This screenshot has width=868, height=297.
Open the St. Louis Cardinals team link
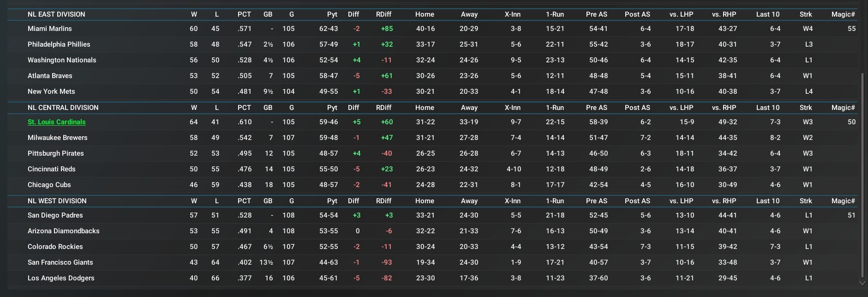[x=57, y=122]
